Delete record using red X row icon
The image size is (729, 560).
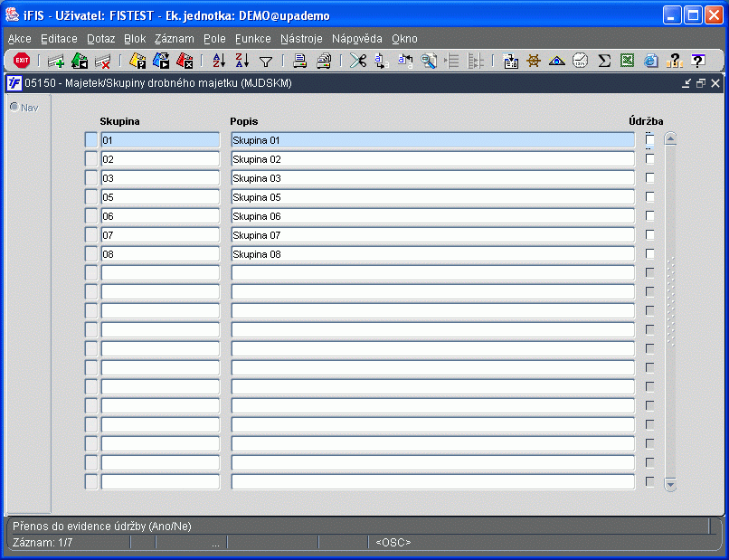[103, 61]
